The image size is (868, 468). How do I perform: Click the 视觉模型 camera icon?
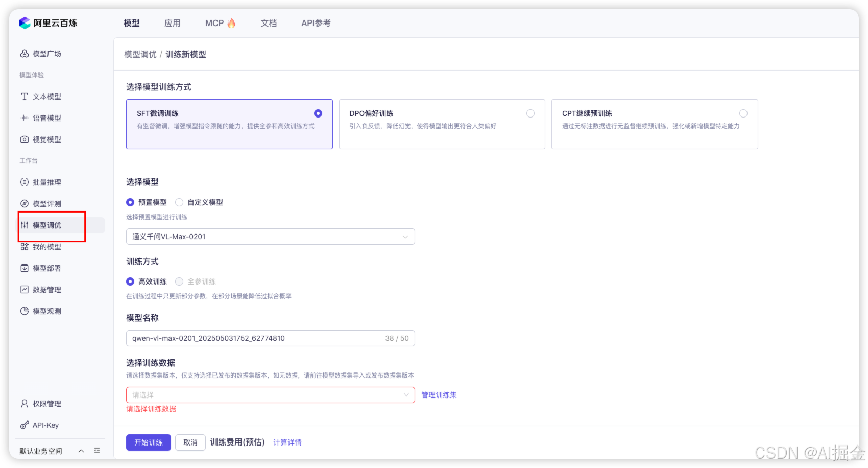(x=25, y=139)
